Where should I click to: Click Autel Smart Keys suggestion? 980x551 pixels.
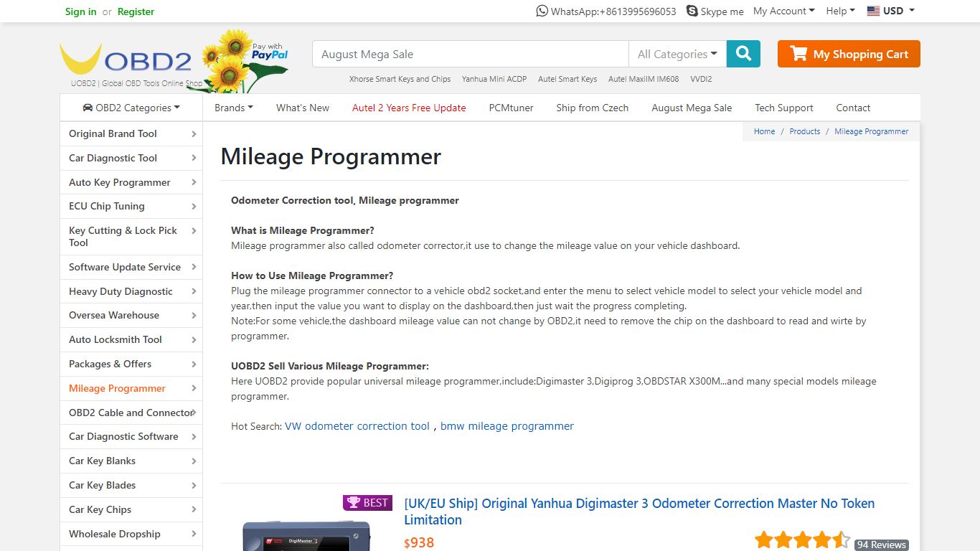coord(567,79)
